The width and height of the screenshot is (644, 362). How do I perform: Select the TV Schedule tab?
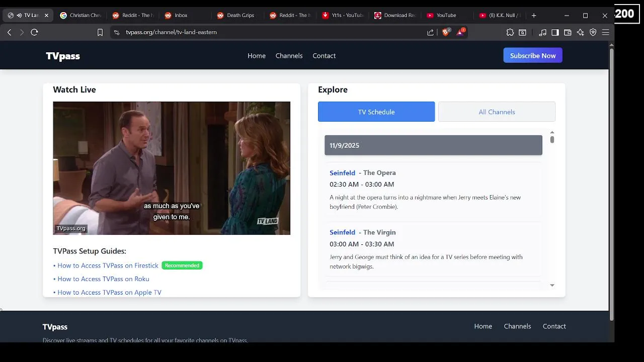[x=376, y=112]
